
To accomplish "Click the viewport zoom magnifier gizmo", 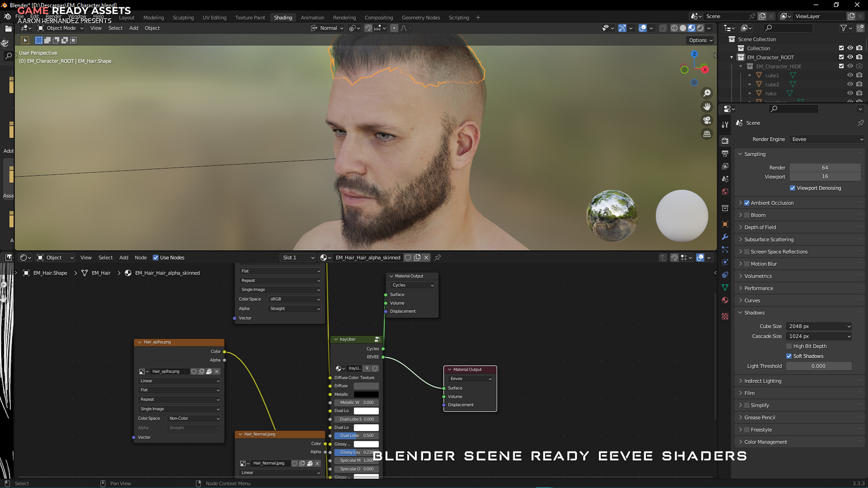I will 707,93.
